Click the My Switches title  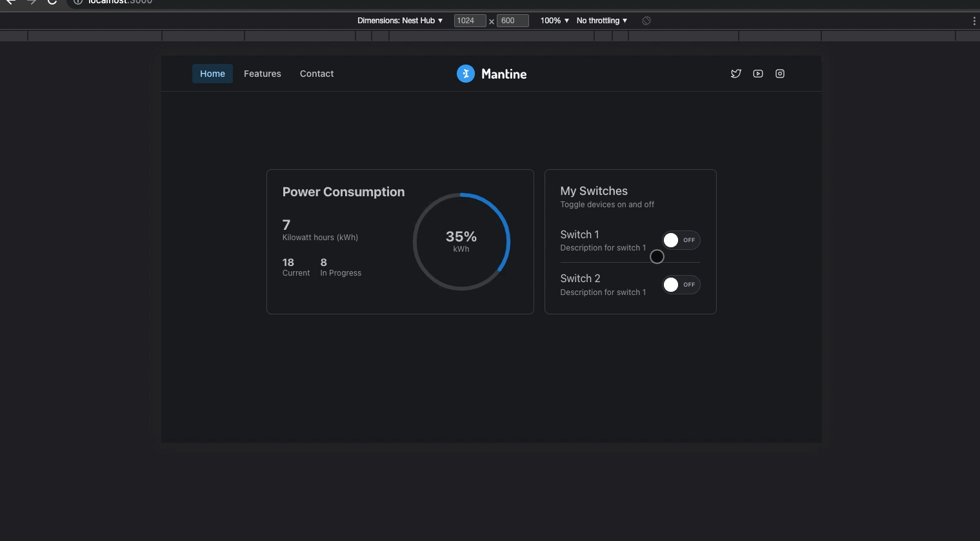pos(594,191)
